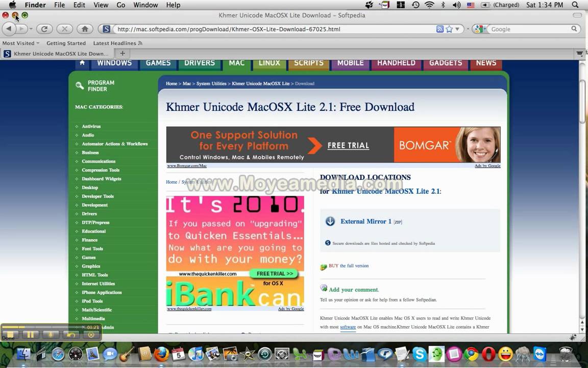Screen dimensions: 588x368
Task: Click the magnifier in the Google search box
Action: (574, 29)
